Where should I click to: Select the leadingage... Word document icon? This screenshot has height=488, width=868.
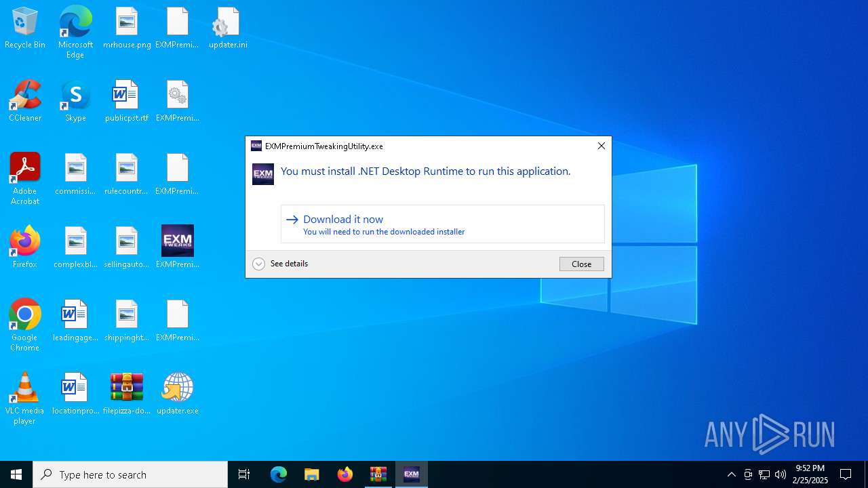pyautogui.click(x=75, y=321)
